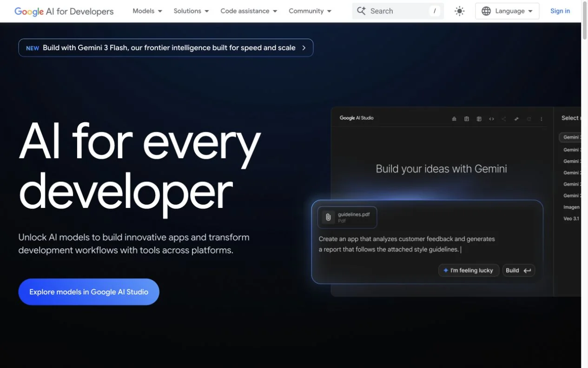This screenshot has height=368, width=588.
Task: Click the Google AI for Developers logo
Action: coord(64,11)
